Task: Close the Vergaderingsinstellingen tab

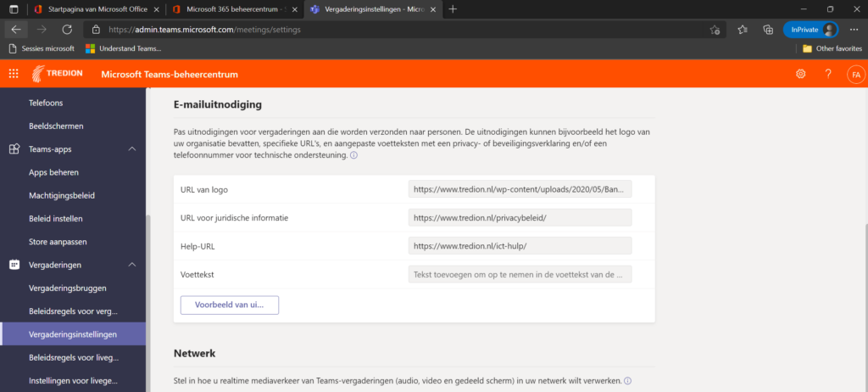Action: 433,9
